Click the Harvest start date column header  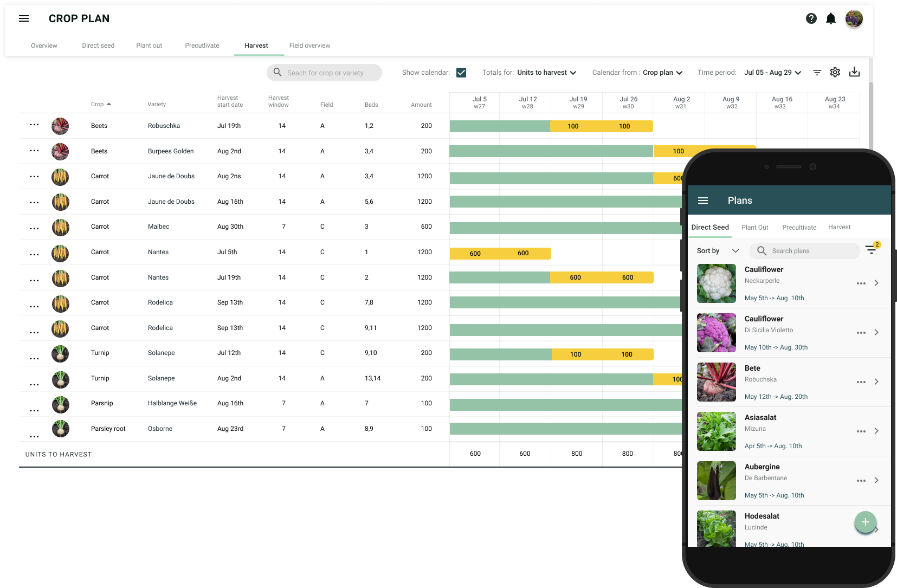(230, 101)
